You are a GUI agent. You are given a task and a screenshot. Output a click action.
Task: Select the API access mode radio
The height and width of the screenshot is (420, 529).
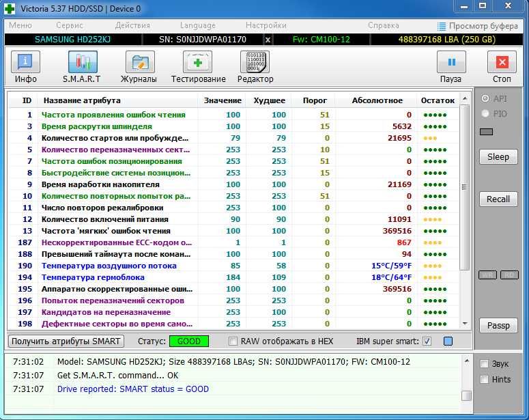tap(485, 98)
